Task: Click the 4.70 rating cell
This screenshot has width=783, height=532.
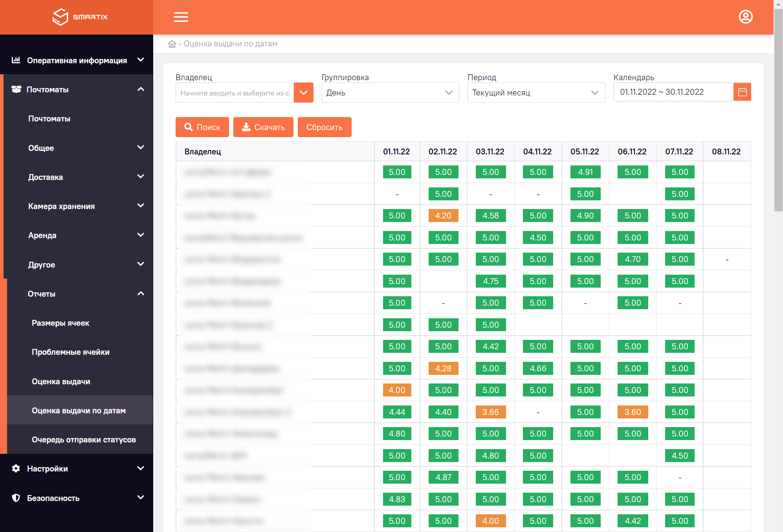Action: 633,259
